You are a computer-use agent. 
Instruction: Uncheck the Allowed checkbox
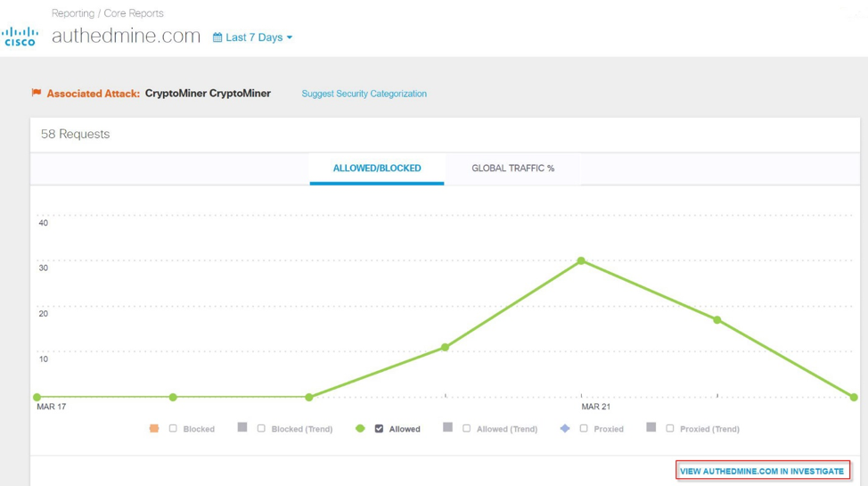[379, 429]
